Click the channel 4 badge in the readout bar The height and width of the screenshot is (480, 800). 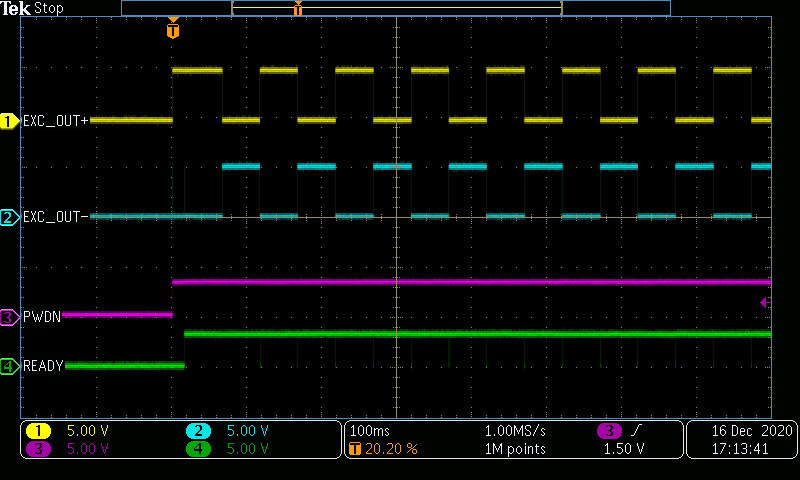click(198, 449)
